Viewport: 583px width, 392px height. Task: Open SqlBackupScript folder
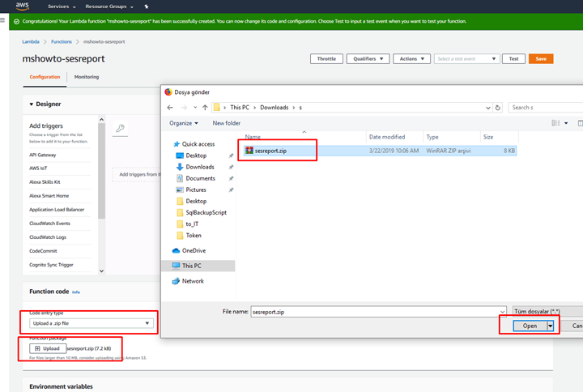[206, 212]
